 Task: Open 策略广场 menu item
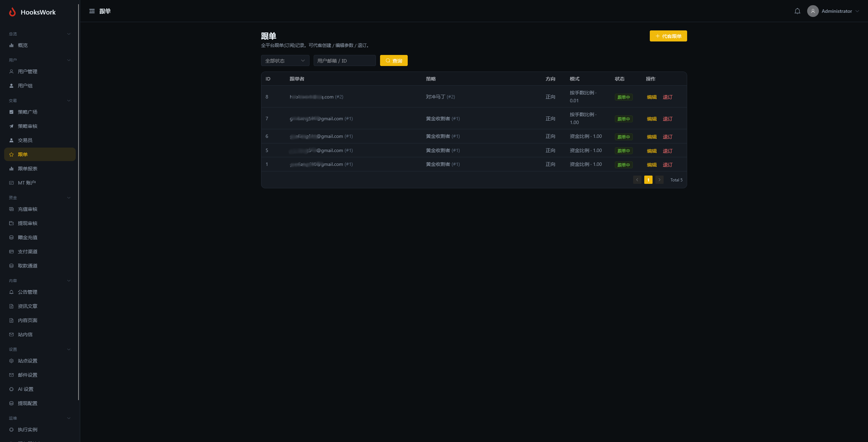40,112
